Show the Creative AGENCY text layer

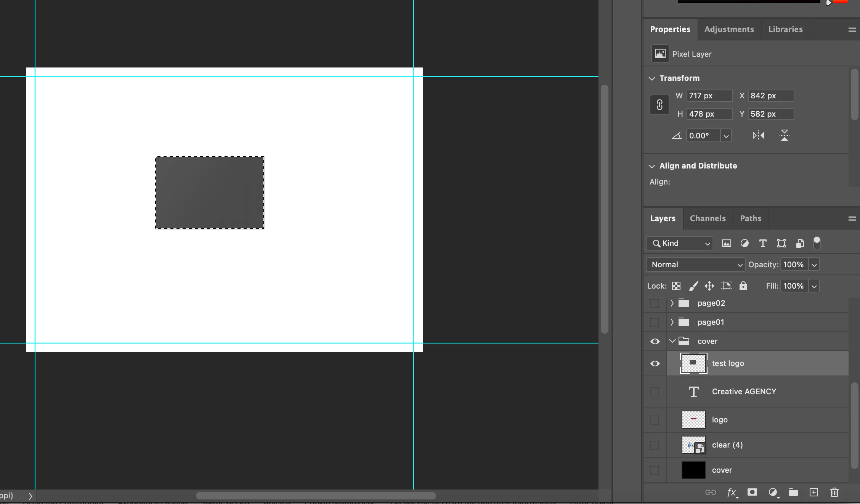click(655, 392)
